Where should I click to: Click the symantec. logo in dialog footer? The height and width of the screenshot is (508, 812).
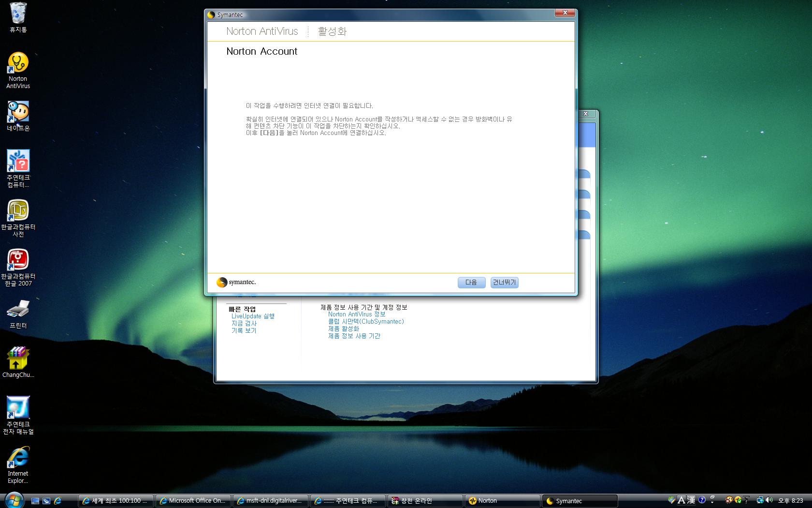236,283
